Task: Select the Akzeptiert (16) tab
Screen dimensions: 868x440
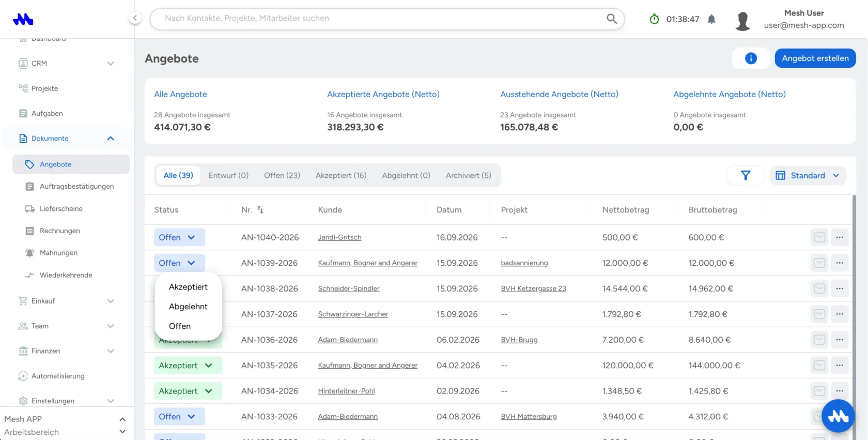Action: pos(341,175)
